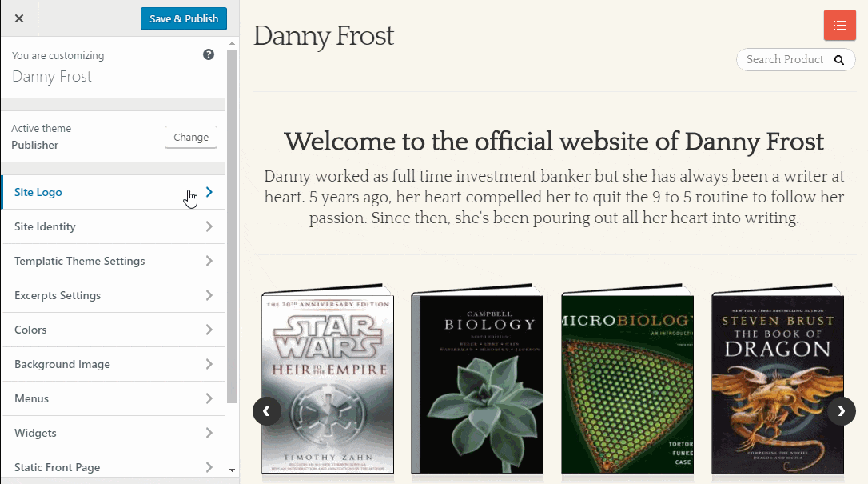The height and width of the screenshot is (484, 868).
Task: Open the help question mark icon
Action: tap(208, 54)
